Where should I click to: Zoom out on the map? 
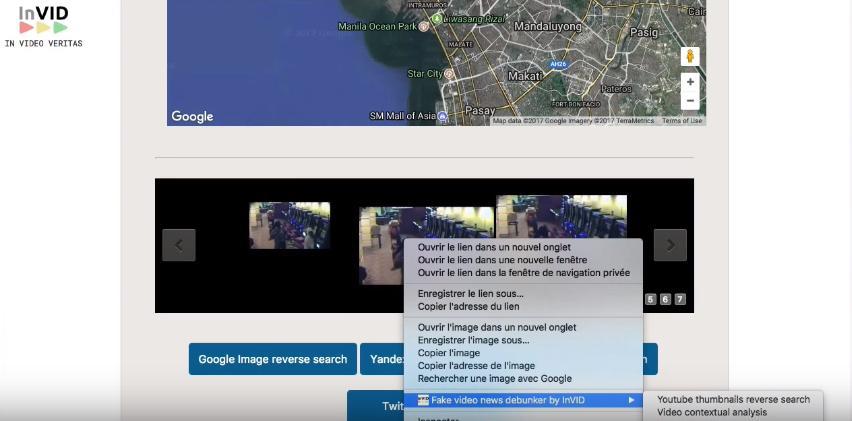690,100
